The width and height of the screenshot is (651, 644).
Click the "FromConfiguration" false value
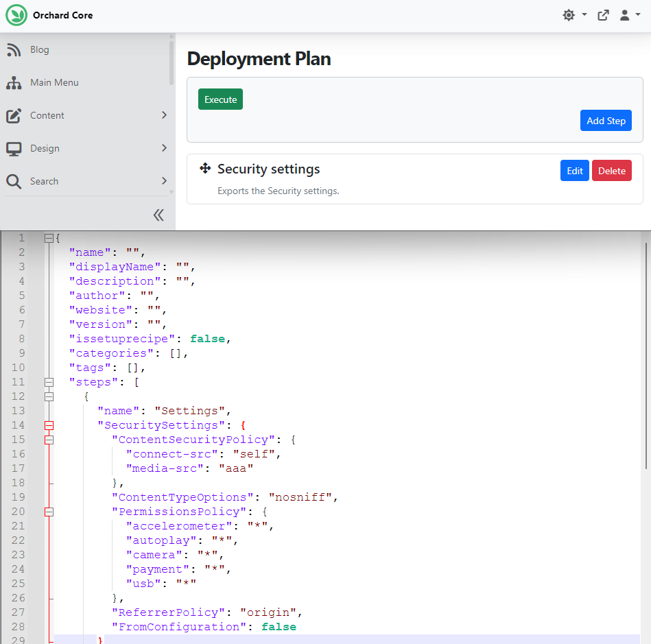[279, 627]
